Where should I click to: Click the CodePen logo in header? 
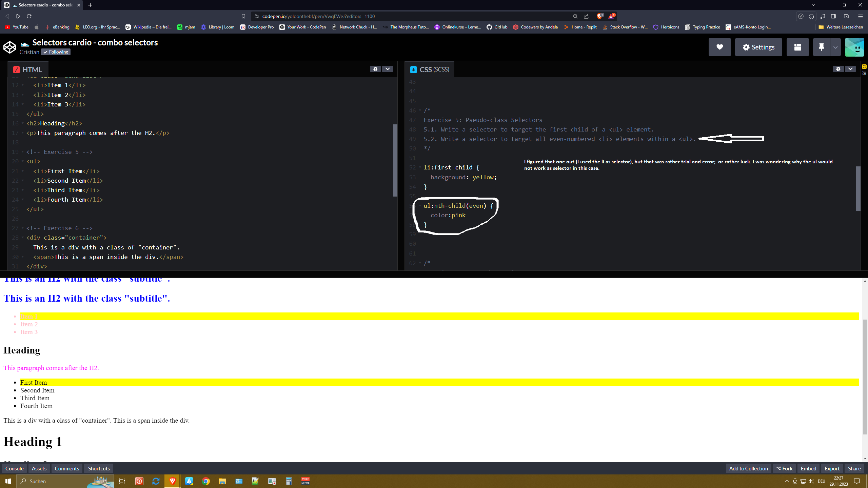pos(10,47)
